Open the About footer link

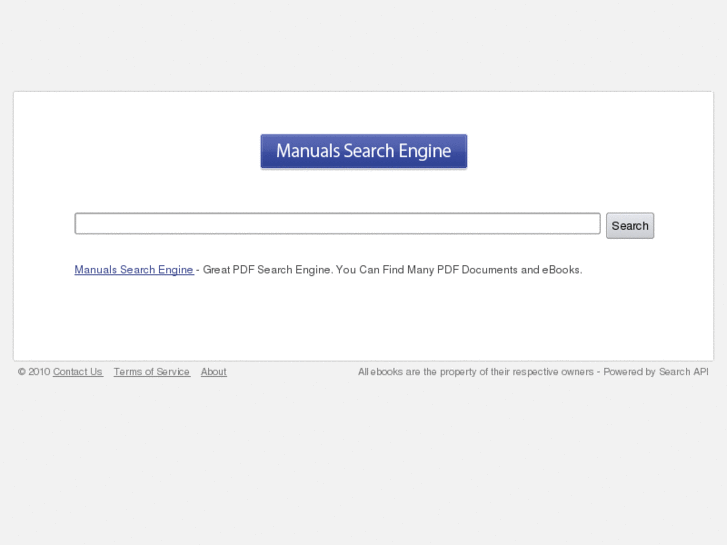[214, 372]
